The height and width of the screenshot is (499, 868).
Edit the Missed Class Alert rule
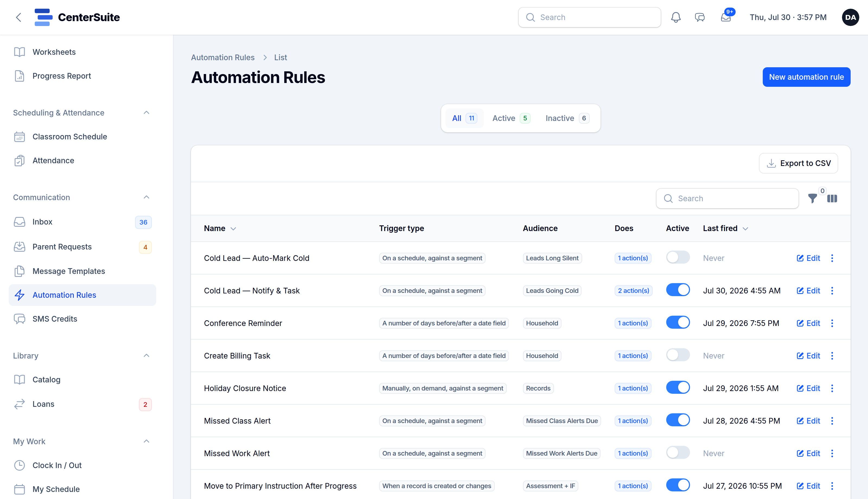[x=808, y=421]
